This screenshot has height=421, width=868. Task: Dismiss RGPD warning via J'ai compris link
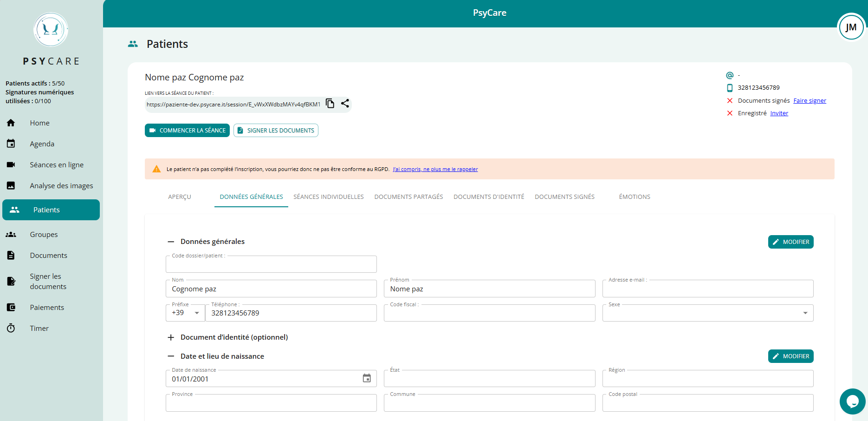[435, 169]
